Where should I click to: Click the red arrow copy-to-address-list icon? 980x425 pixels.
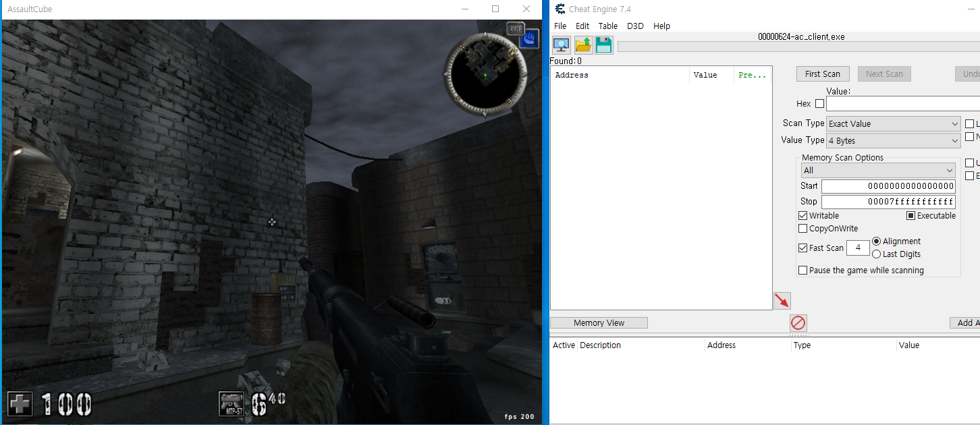coord(782,301)
